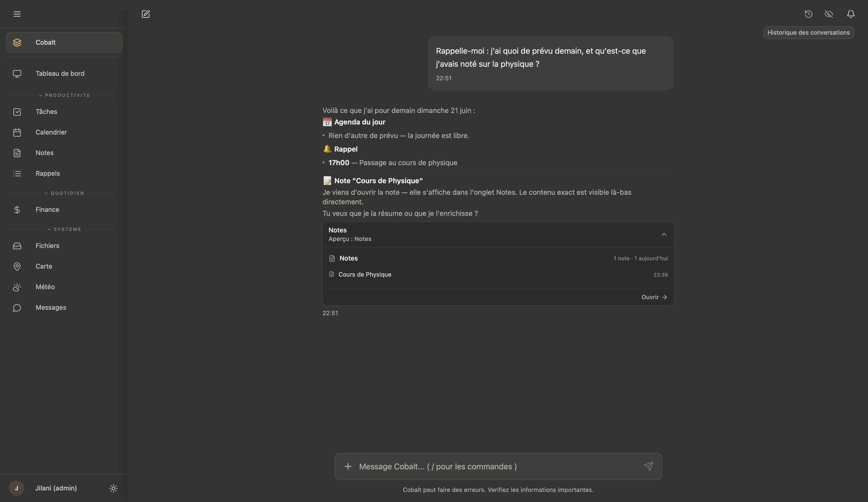Attach content using the plus icon

pos(348,466)
